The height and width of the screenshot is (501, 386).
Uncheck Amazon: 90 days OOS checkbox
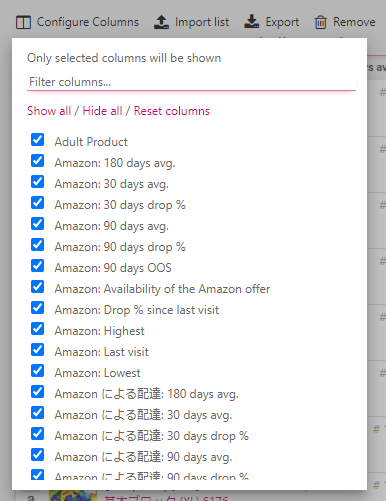click(x=37, y=266)
